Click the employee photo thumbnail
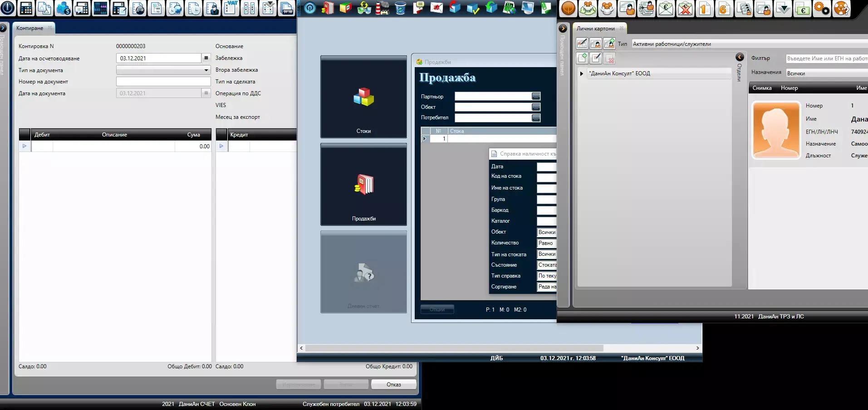 point(776,130)
